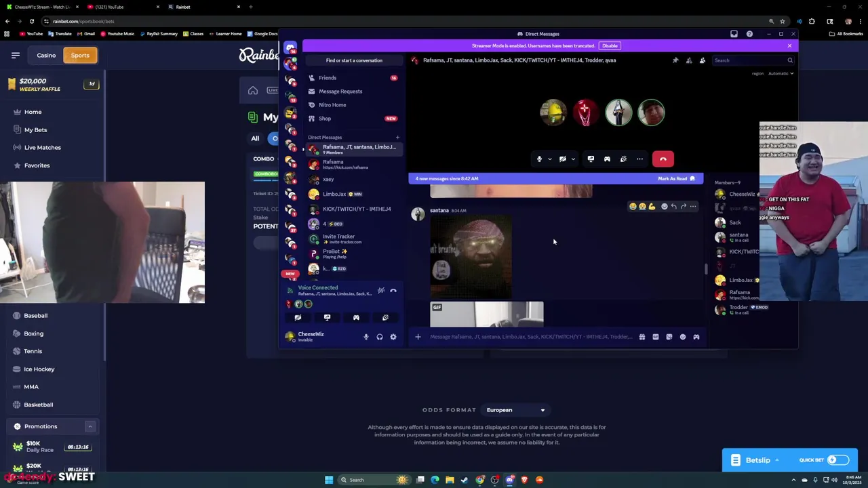The image size is (868, 488).
Task: Click Mark As Read
Action: 676,178
